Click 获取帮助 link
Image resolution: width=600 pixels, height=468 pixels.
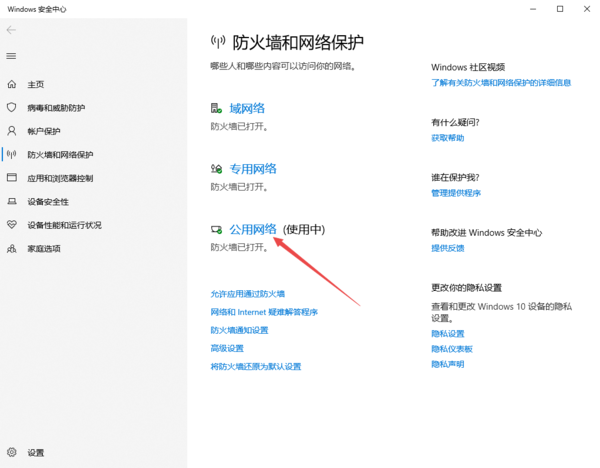448,138
